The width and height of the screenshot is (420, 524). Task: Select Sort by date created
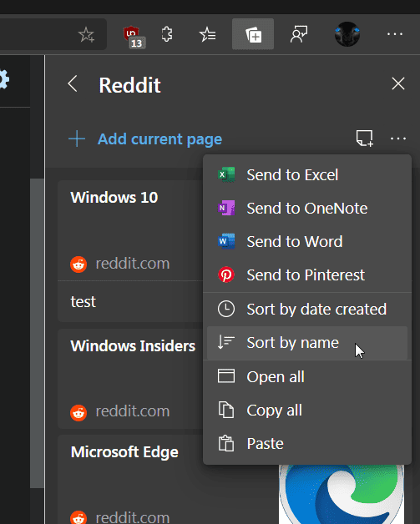[x=307, y=309]
